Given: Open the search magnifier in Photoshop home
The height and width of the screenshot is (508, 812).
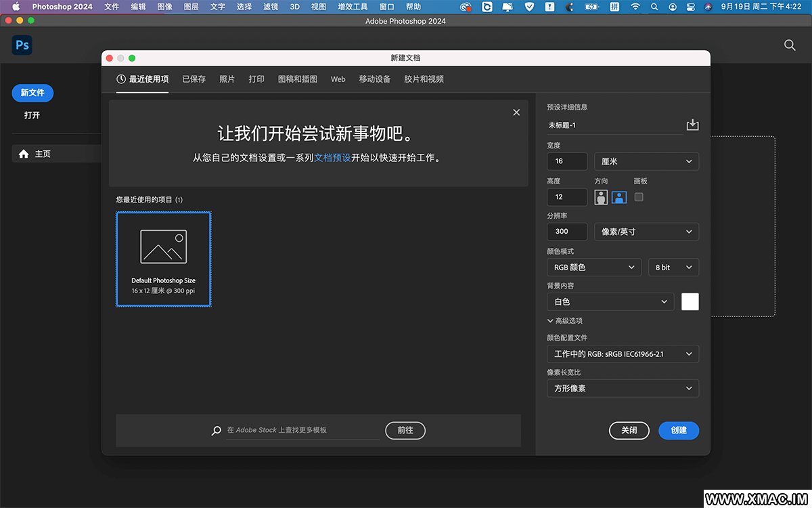Looking at the screenshot, I should [790, 45].
